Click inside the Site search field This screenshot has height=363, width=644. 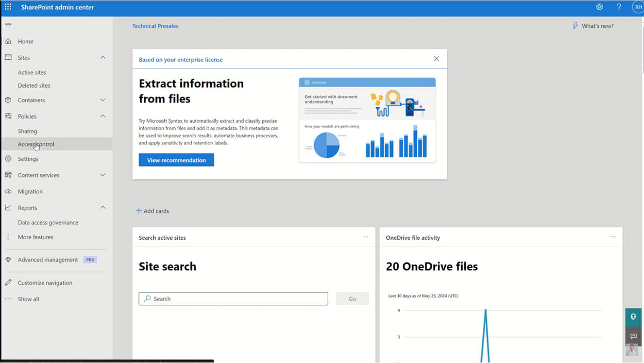(x=233, y=299)
